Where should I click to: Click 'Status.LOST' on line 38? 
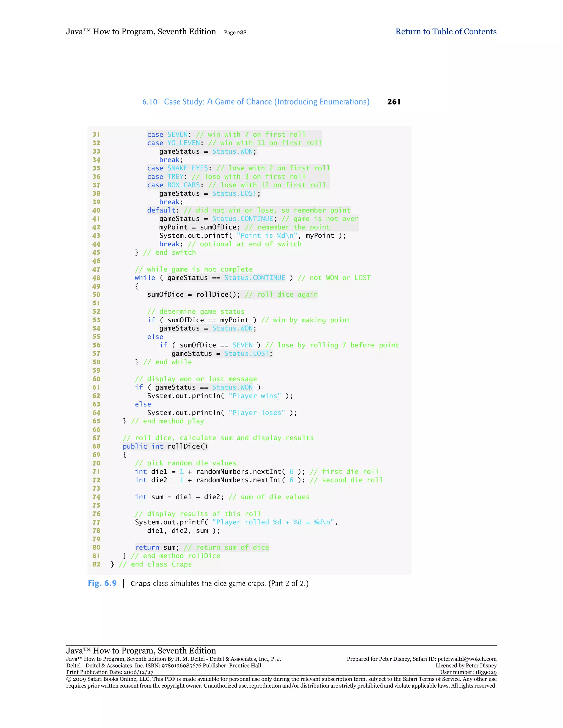234,193
